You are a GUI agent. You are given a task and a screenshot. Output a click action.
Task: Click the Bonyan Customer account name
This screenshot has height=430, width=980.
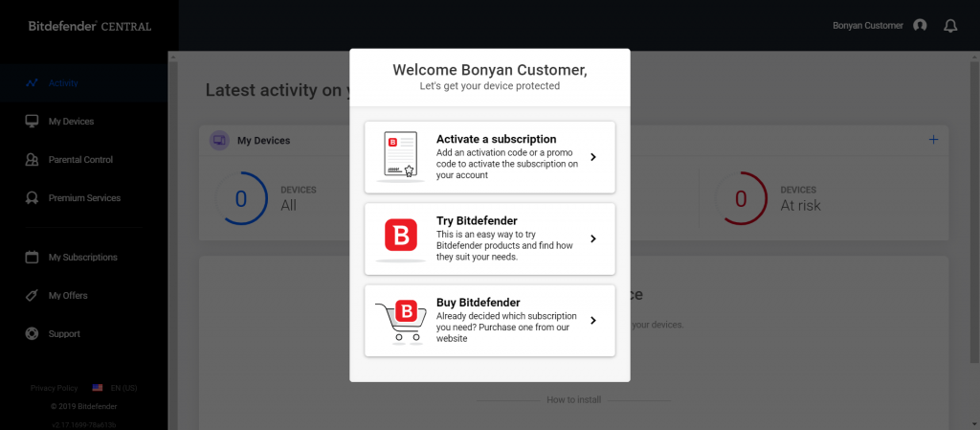coord(867,26)
